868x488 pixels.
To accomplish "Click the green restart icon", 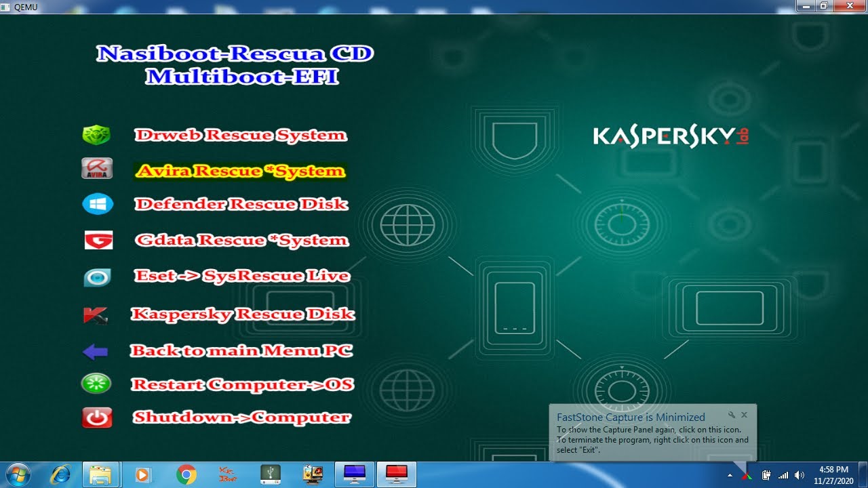I will (96, 384).
